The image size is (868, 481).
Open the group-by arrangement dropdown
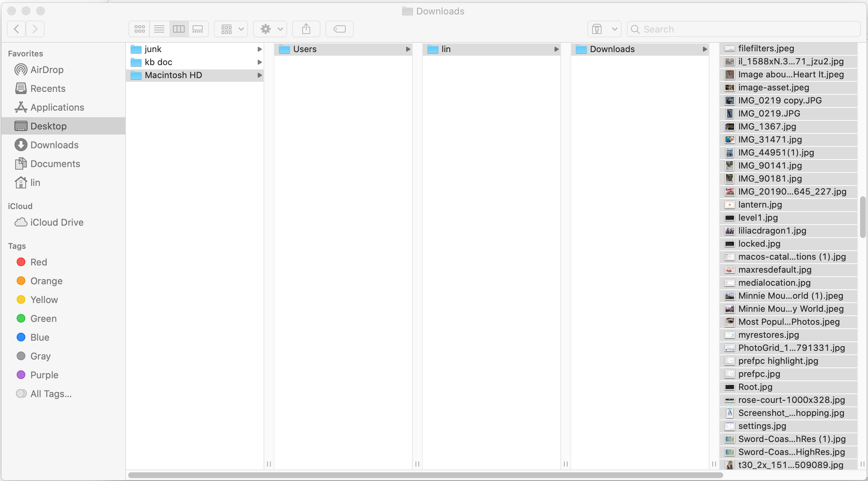coord(231,29)
